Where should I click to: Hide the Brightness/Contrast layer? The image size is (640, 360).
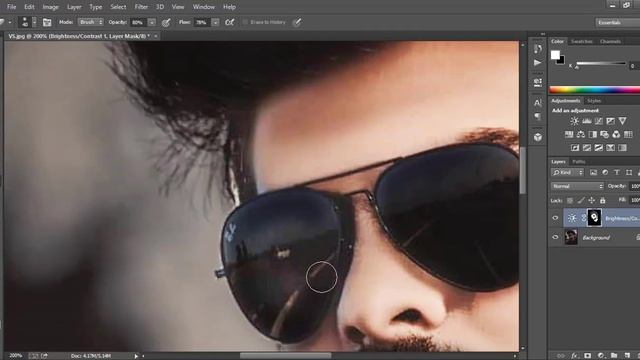(555, 218)
